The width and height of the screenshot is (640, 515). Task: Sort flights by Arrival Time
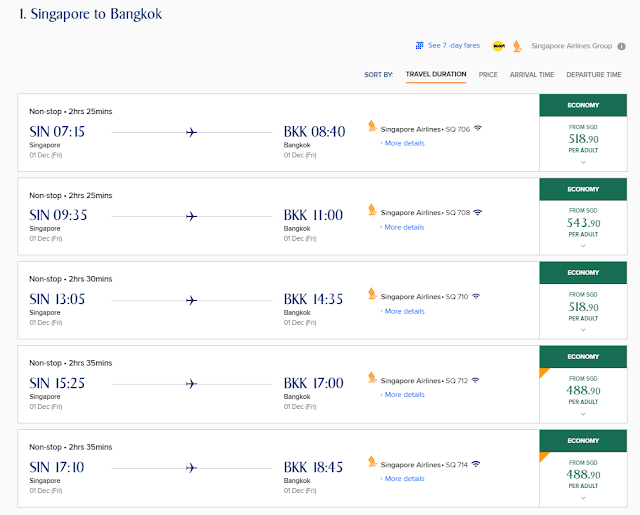point(531,75)
